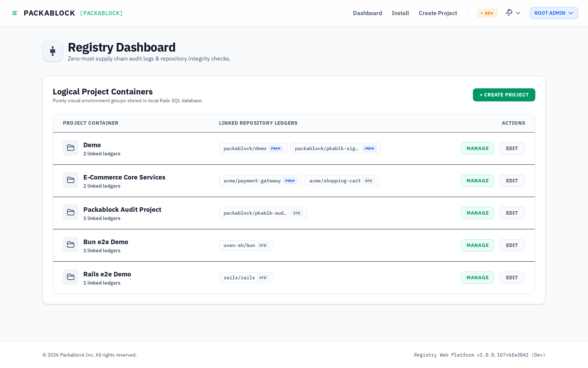Manage E-Commerce Core Services project
Image resolution: width=588 pixels, height=368 pixels.
click(x=478, y=181)
